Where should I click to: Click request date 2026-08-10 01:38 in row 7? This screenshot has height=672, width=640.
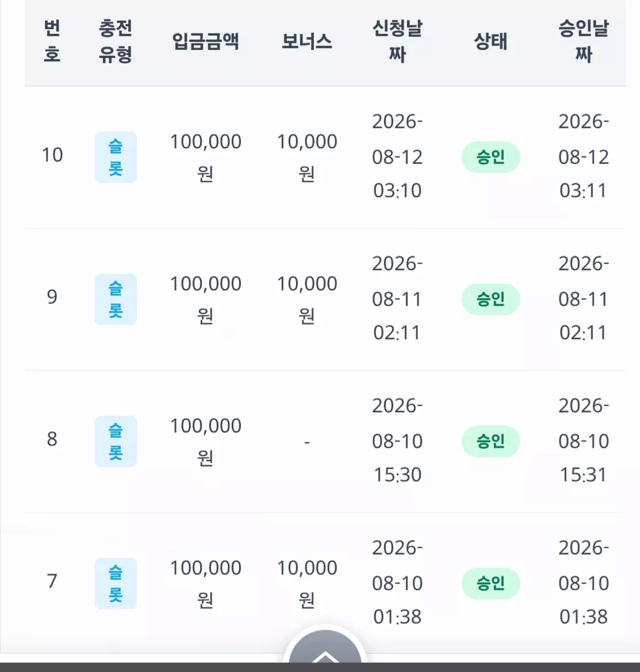click(x=397, y=582)
